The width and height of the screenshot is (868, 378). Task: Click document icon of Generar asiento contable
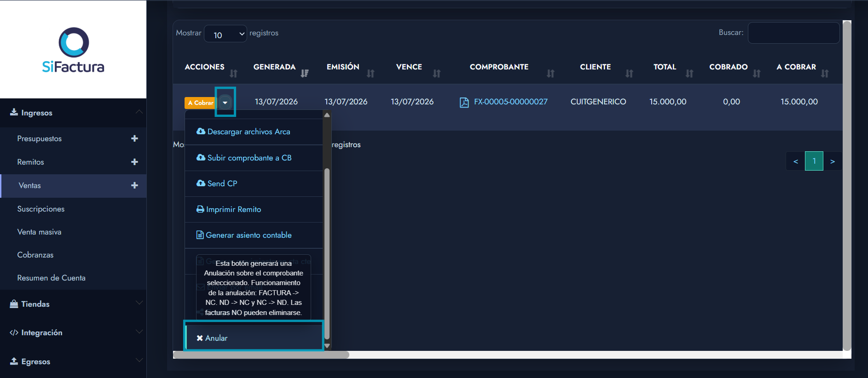click(x=200, y=235)
